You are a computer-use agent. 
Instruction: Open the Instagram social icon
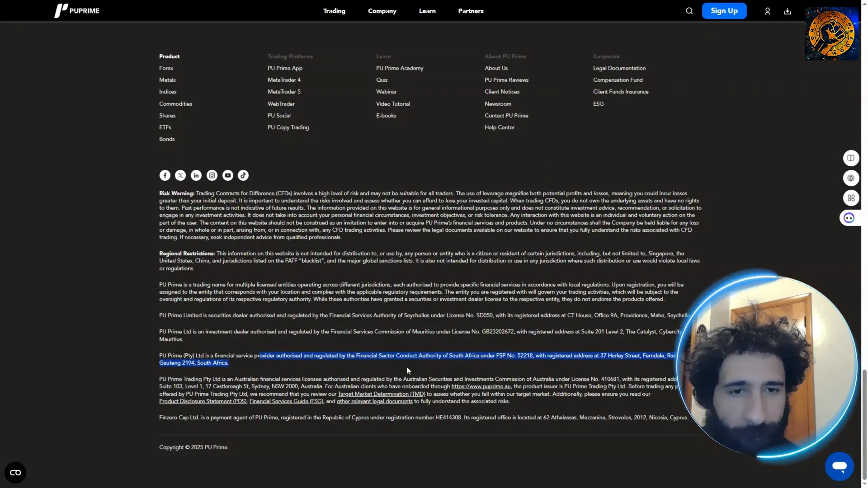[212, 175]
